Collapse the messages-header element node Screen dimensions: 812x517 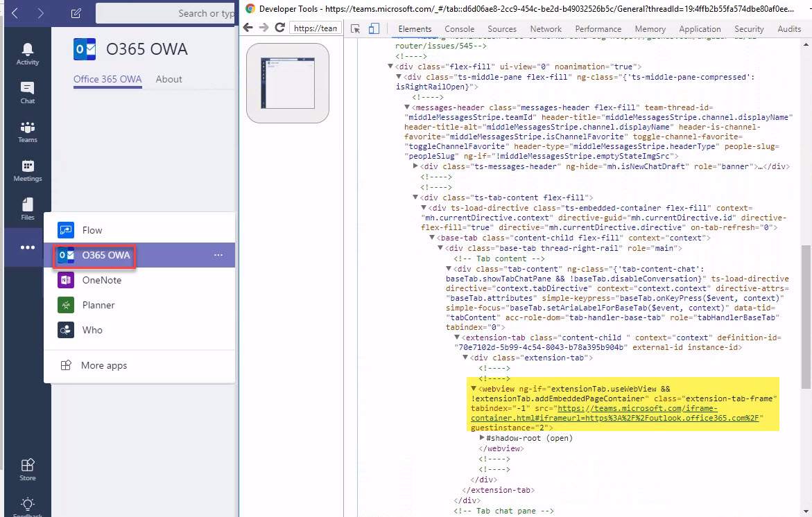(x=406, y=107)
